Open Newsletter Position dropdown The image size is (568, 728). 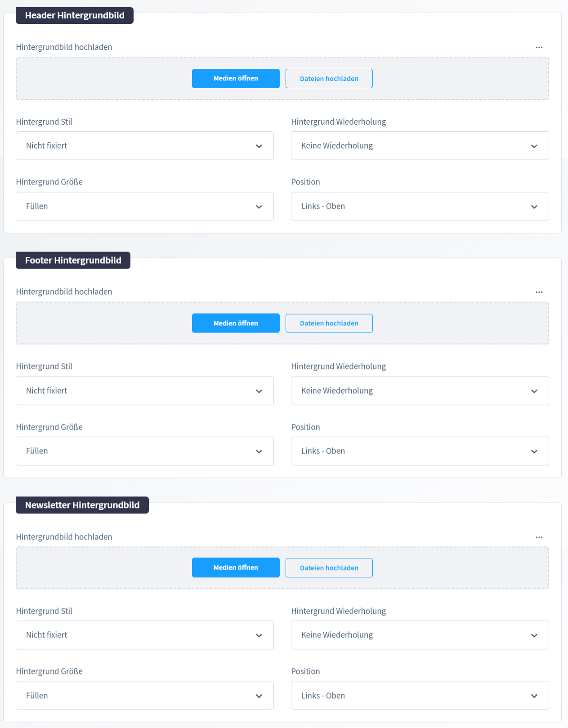pos(420,696)
